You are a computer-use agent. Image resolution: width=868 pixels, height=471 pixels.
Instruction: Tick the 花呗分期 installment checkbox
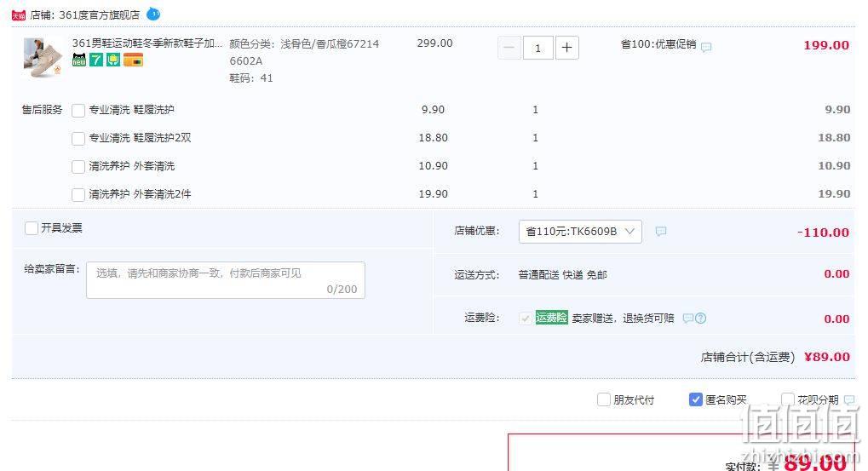(x=788, y=399)
